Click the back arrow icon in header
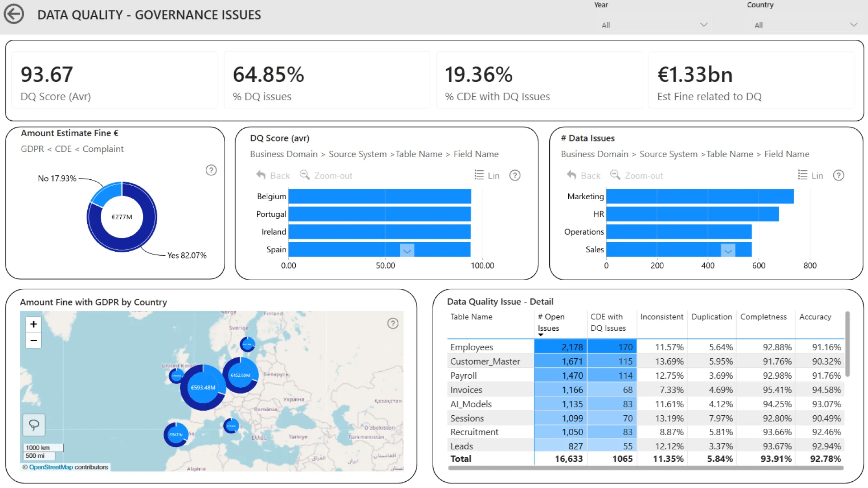This screenshot has height=488, width=868. (x=14, y=14)
